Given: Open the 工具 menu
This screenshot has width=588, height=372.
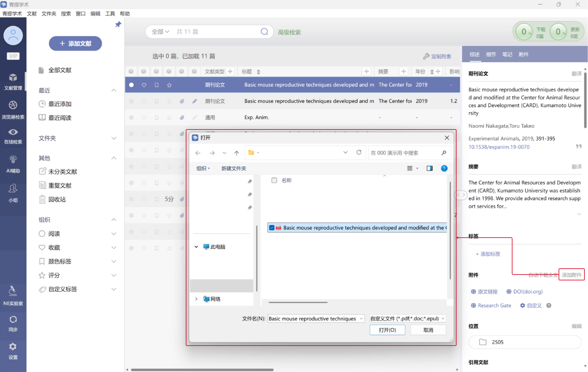Looking at the screenshot, I should click(x=110, y=14).
